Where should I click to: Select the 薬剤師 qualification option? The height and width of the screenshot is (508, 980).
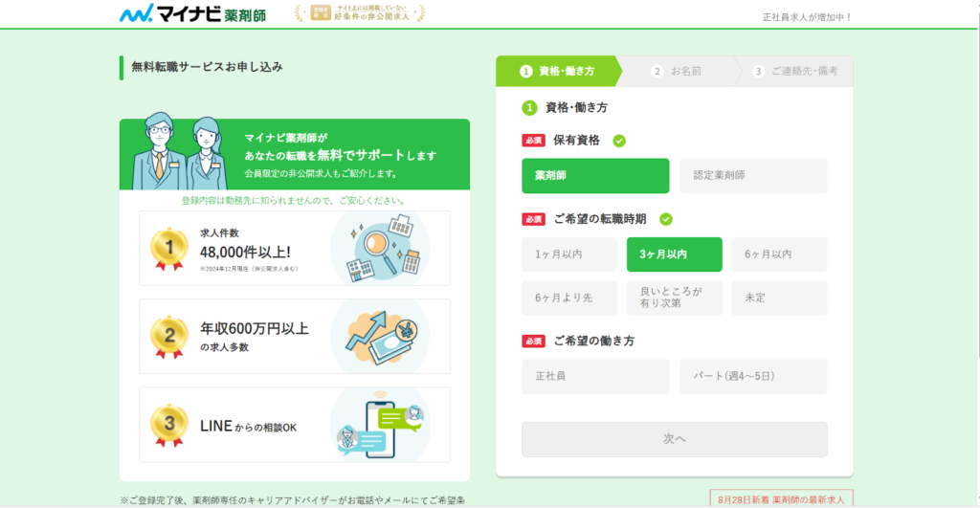(595, 176)
